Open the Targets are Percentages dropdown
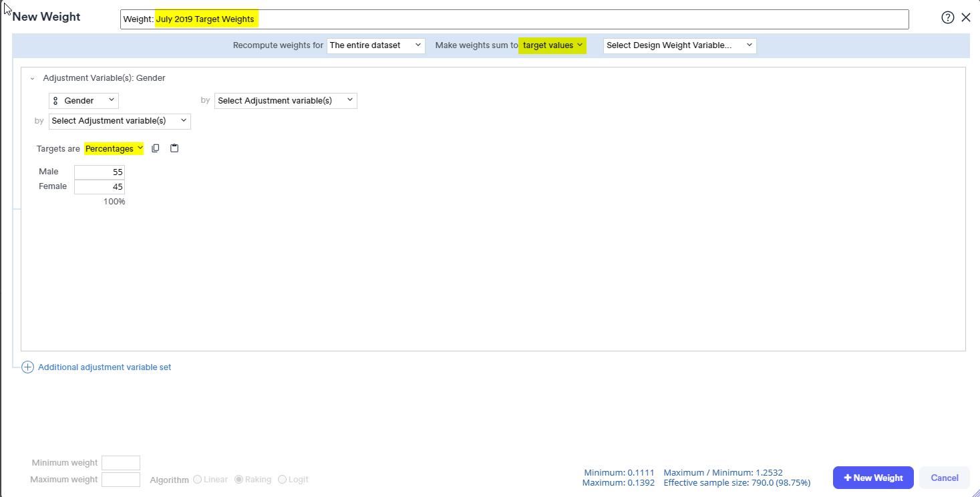980x497 pixels. [x=114, y=149]
